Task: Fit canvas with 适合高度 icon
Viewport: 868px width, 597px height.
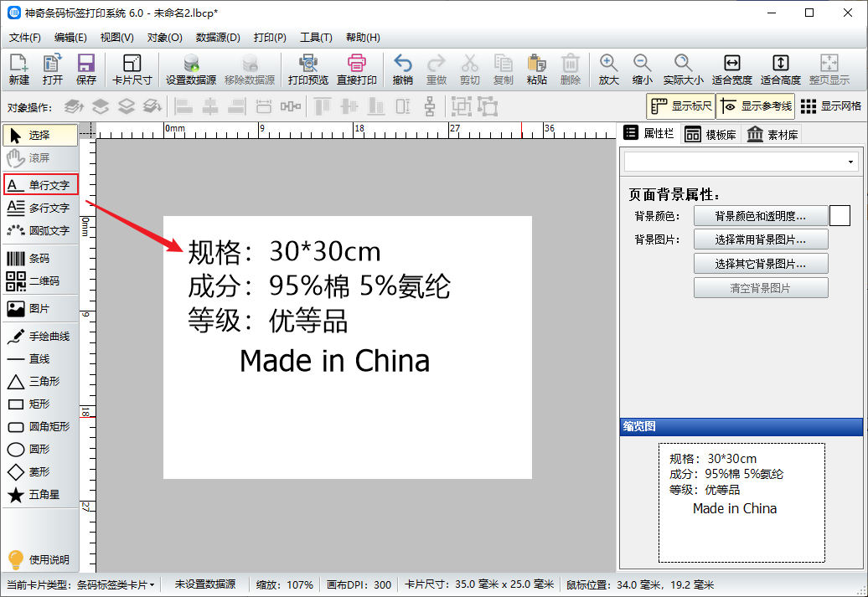Action: coord(781,69)
